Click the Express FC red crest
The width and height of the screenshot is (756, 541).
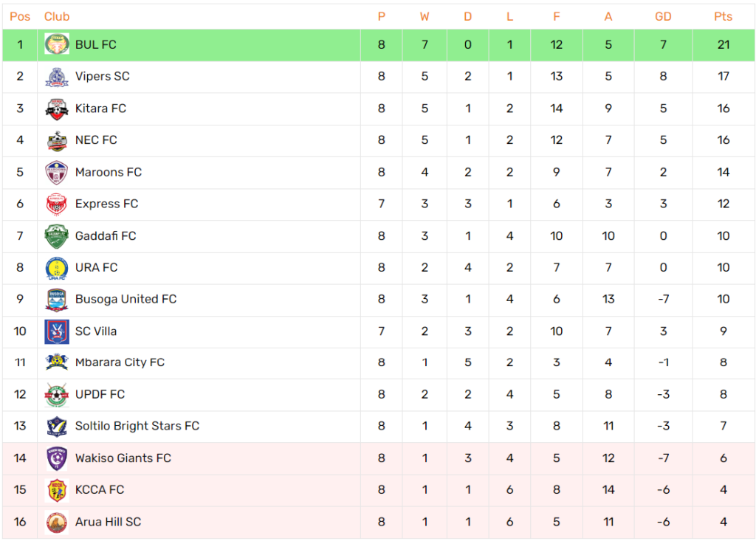[x=57, y=204]
